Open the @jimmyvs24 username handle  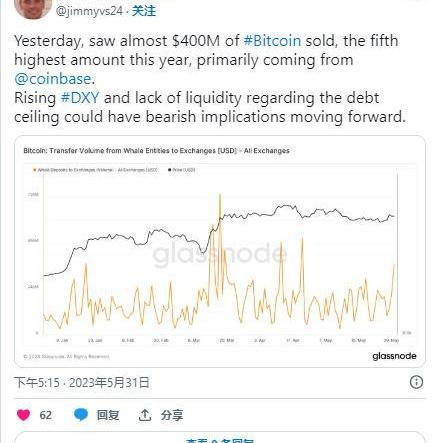tap(89, 11)
